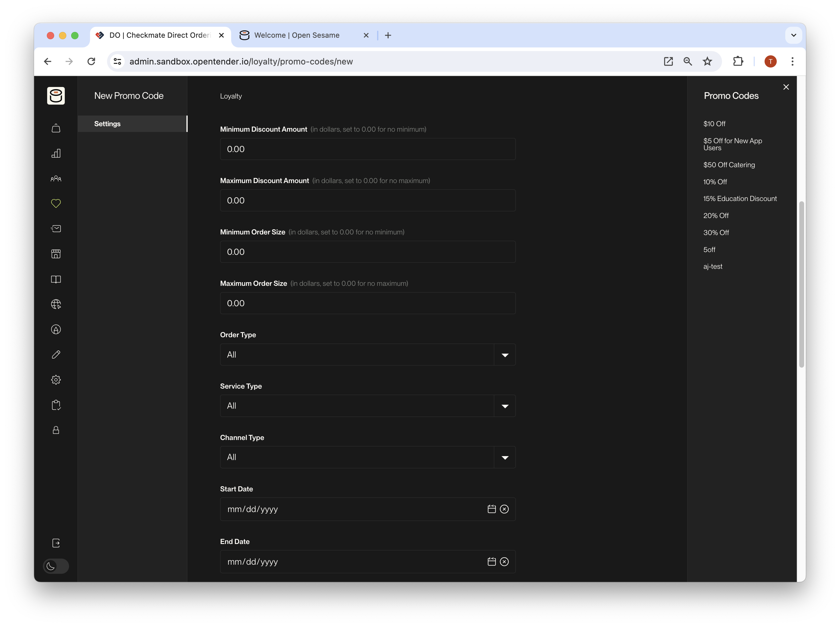Click the page vertical scrollbar

click(x=801, y=285)
